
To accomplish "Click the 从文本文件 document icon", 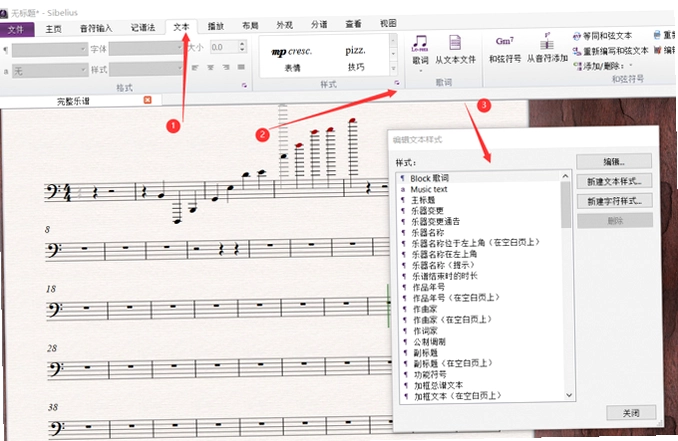I will [x=455, y=43].
